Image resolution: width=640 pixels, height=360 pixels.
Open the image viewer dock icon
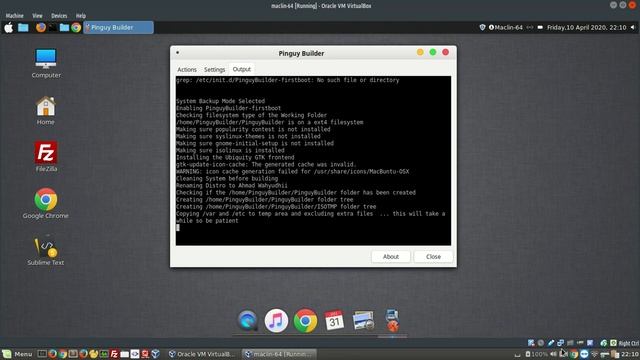[363, 320]
